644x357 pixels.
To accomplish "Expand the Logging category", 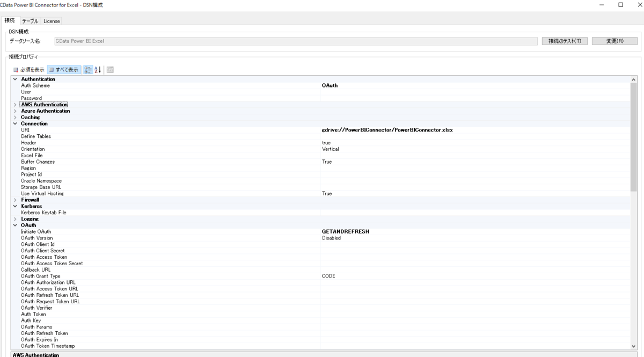I will 15,219.
